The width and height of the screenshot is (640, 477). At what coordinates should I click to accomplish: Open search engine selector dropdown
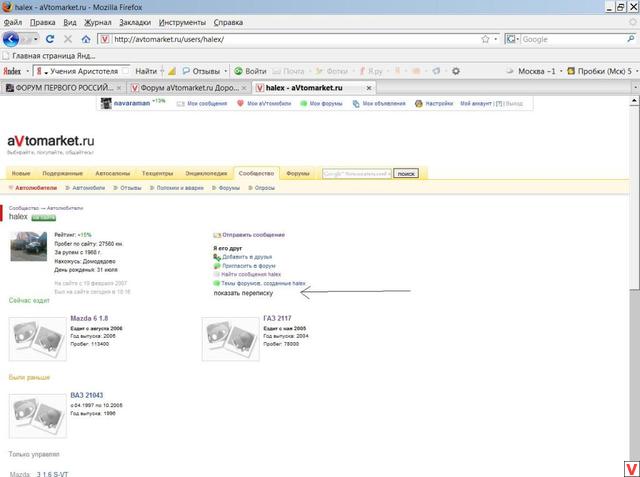(x=518, y=39)
